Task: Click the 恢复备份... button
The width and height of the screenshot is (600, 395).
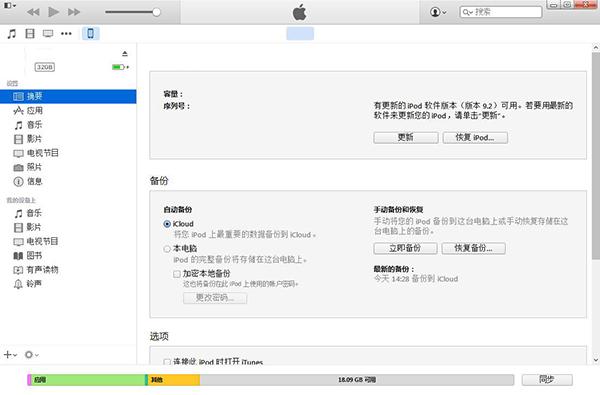Action: tap(473, 248)
